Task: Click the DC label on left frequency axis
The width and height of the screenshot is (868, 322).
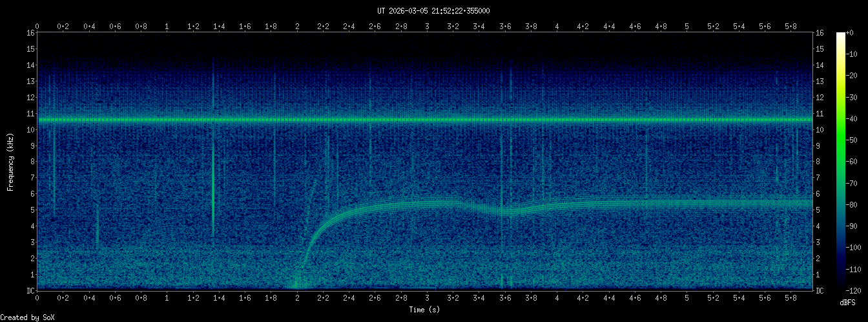Action: coord(30,290)
